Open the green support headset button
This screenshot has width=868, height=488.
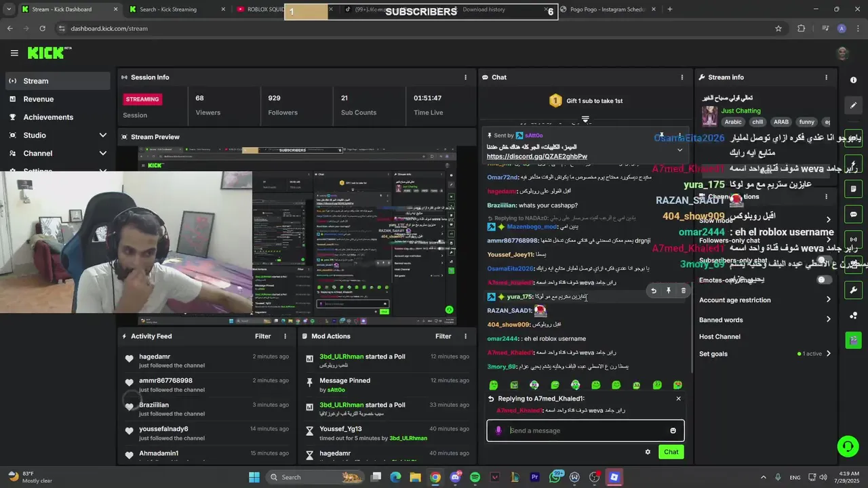point(847,446)
